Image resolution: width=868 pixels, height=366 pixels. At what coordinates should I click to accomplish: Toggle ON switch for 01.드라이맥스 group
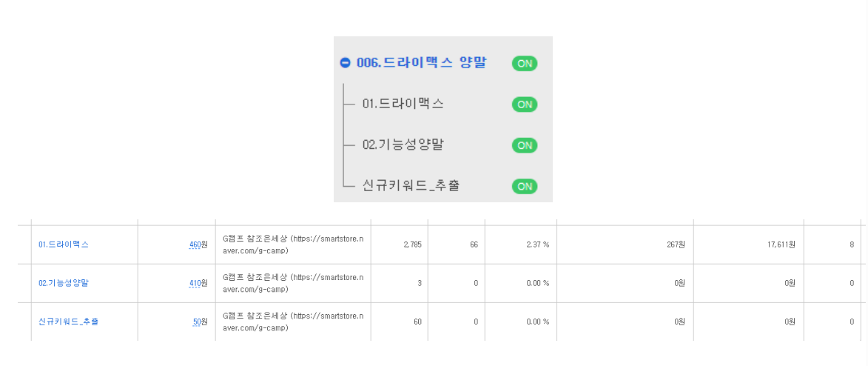pyautogui.click(x=524, y=104)
